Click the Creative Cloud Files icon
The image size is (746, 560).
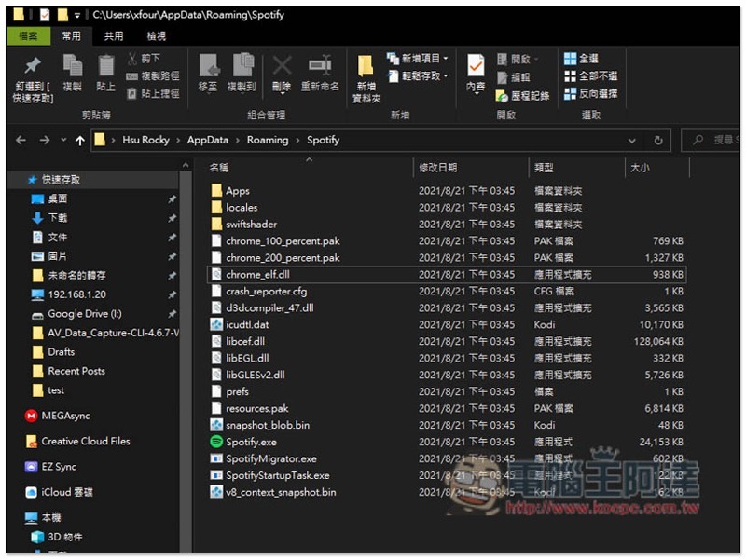click(31, 442)
